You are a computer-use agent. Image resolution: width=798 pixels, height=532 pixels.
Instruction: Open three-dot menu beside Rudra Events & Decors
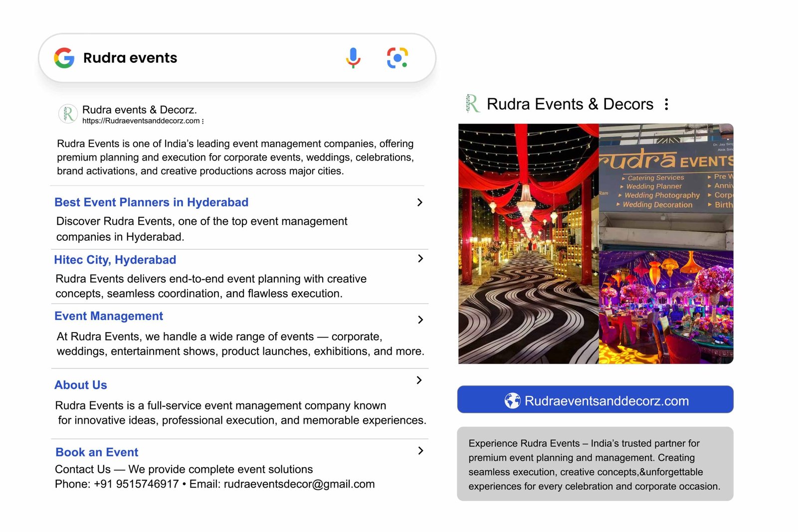point(666,104)
